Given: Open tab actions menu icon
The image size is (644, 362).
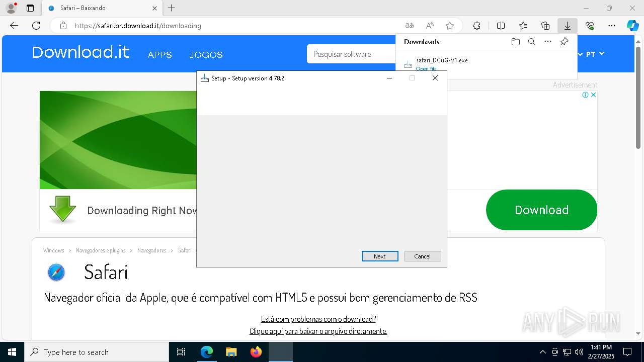Looking at the screenshot, I should 30,8.
